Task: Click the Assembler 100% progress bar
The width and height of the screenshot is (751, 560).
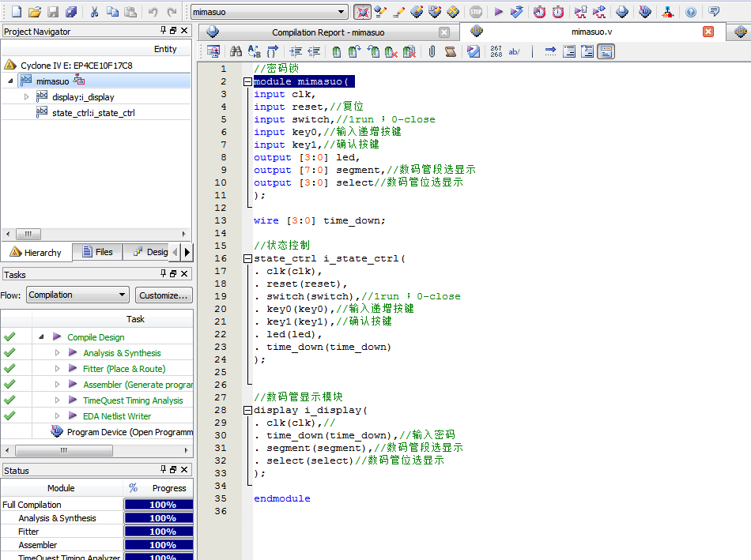Action: tap(159, 545)
